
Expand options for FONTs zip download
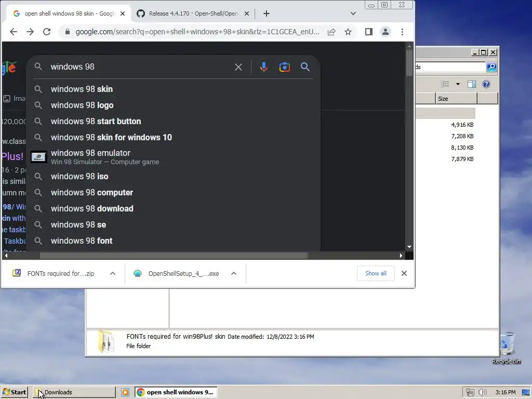tap(113, 273)
